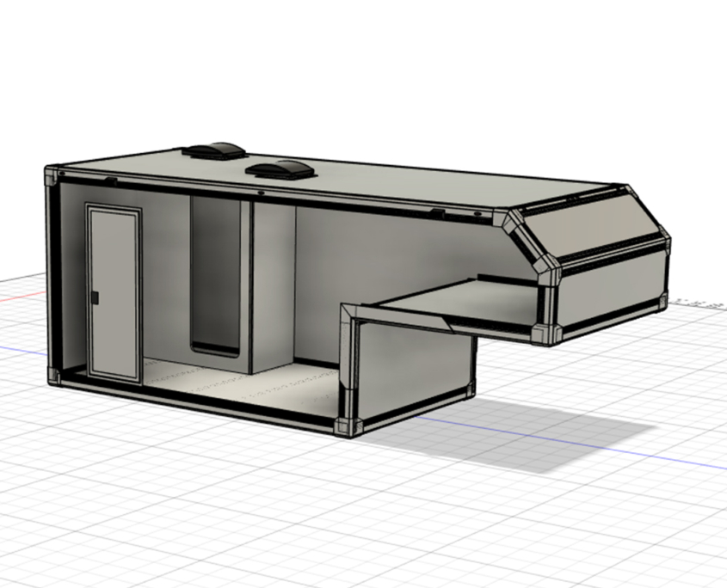Image resolution: width=727 pixels, height=588 pixels.
Task: Pick the tall rounded interior doorway opening
Action: pos(214,275)
